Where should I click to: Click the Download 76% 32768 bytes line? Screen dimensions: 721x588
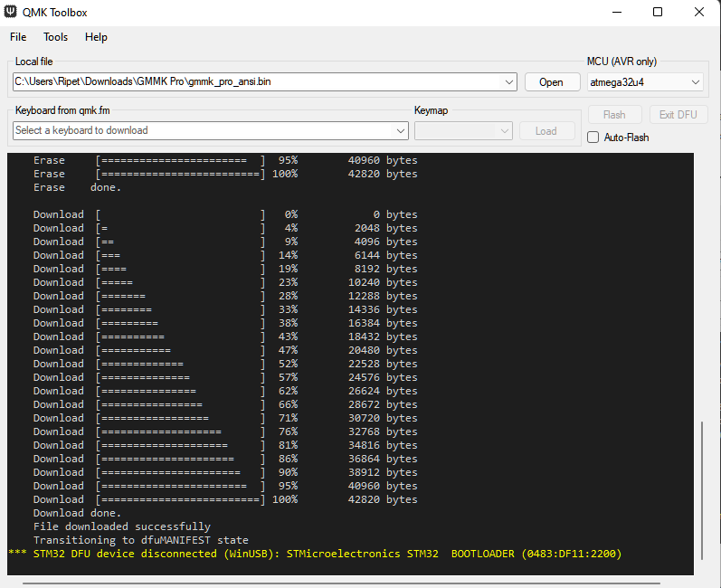coord(225,432)
